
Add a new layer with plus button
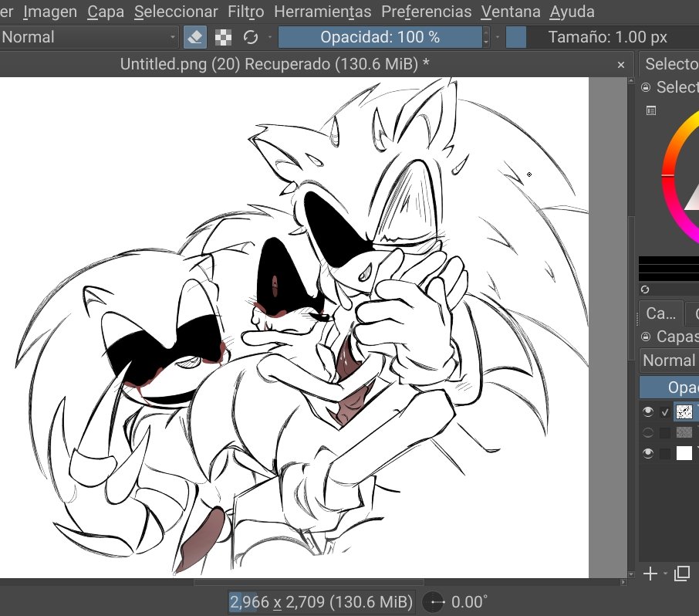[x=650, y=574]
